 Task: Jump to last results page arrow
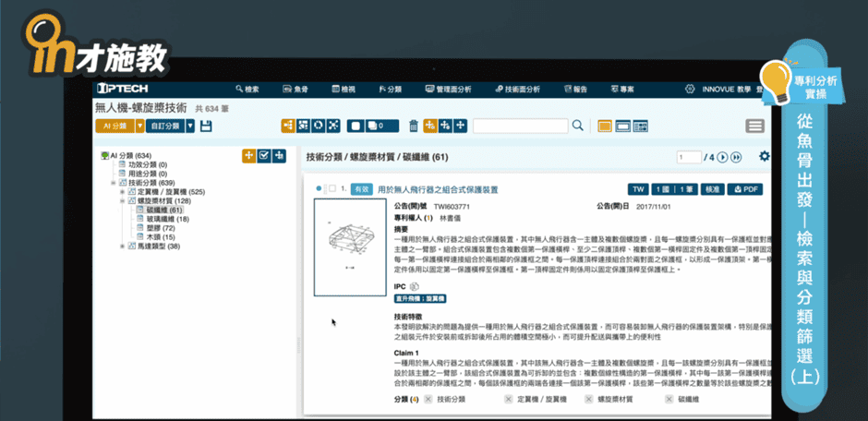736,157
